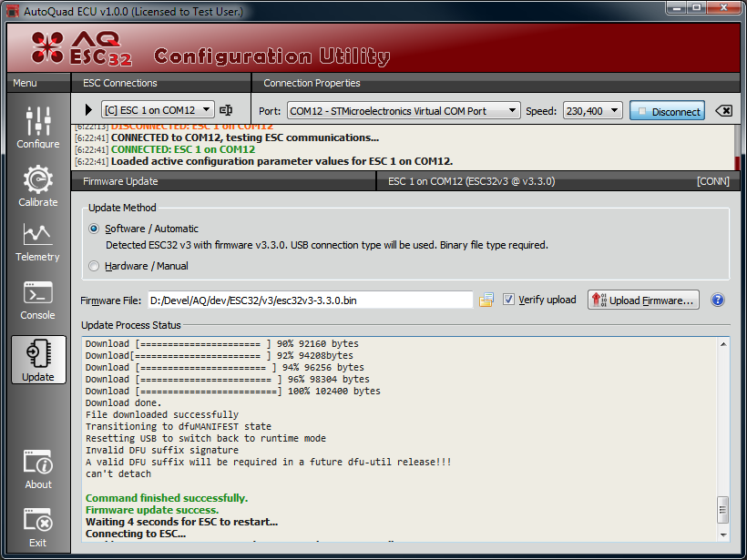
Task: Click scroll-down arrow in update status log
Action: [x=723, y=535]
